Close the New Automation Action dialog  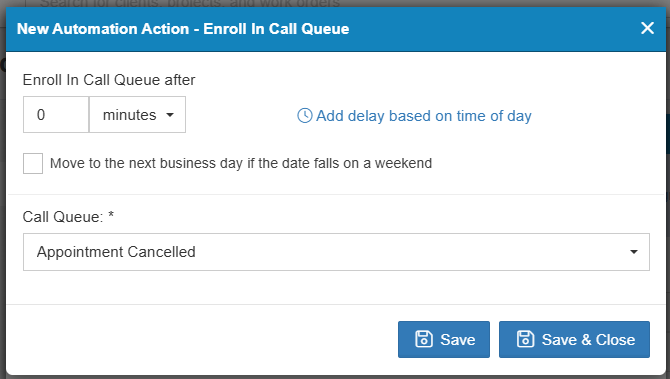click(x=647, y=28)
